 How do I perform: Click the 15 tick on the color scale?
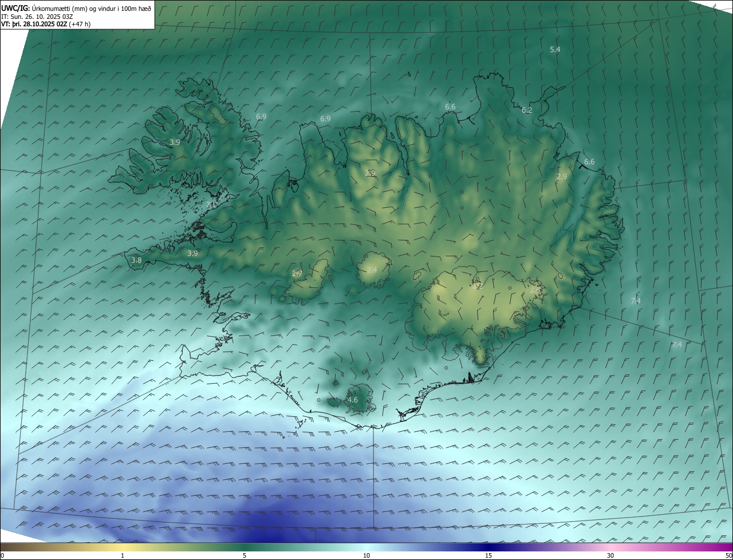488,555
